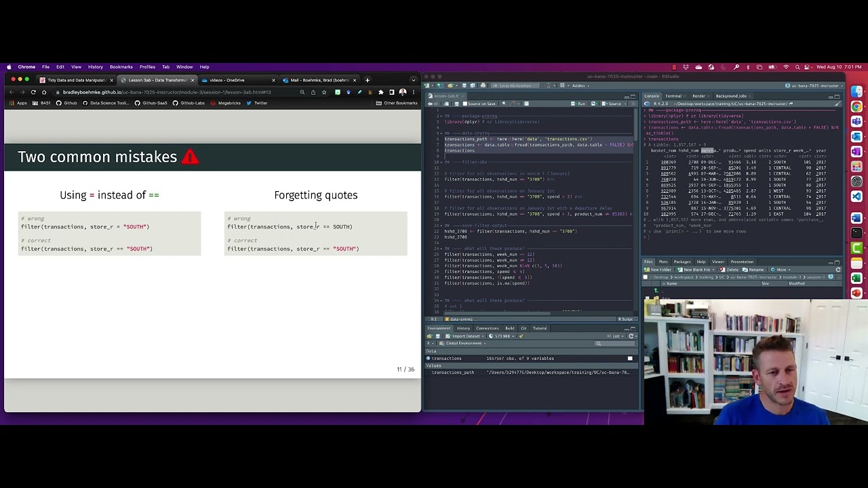Create a New Folder in Files pane

(658, 270)
